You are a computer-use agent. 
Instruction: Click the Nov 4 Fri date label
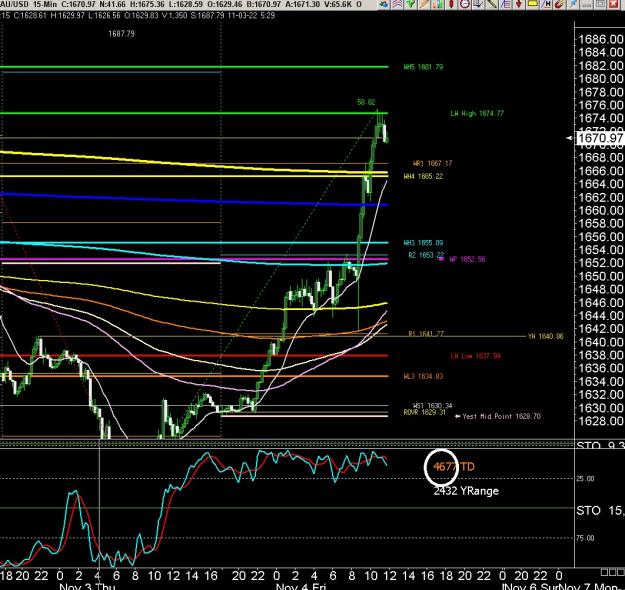click(301, 586)
